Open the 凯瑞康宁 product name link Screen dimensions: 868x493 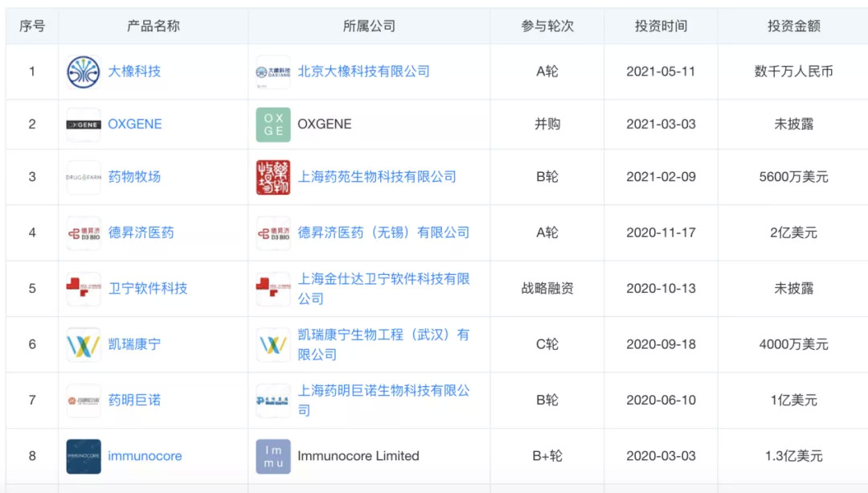(134, 344)
